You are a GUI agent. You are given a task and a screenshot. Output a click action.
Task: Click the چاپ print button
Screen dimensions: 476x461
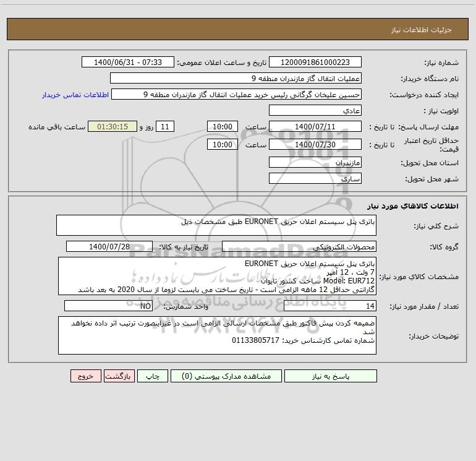click(153, 376)
